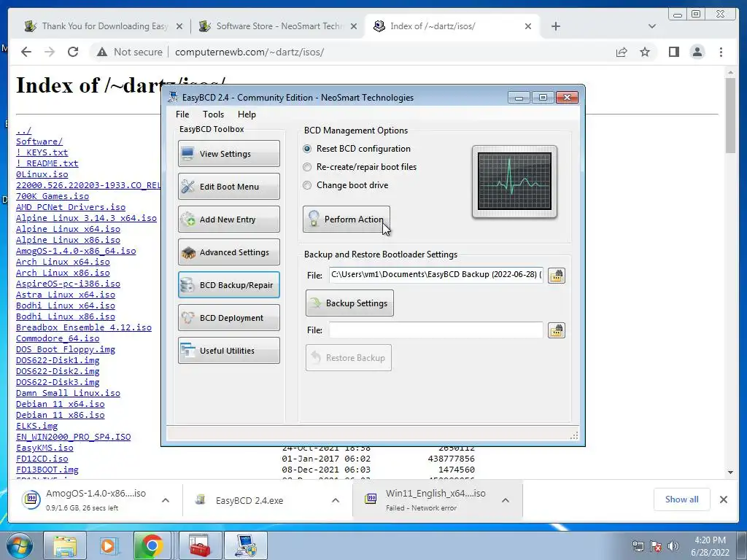Click the EasyBCD taskbar icon
This screenshot has height=560, width=747.
click(x=246, y=545)
